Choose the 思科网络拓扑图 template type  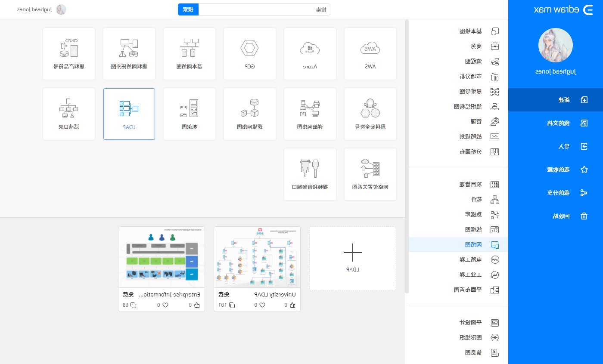click(129, 54)
